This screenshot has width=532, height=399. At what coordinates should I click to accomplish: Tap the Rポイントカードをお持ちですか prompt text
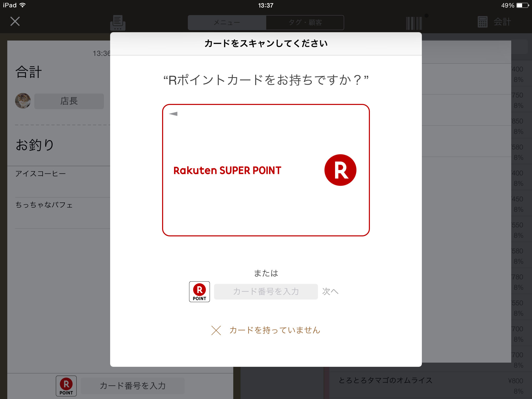(x=266, y=80)
